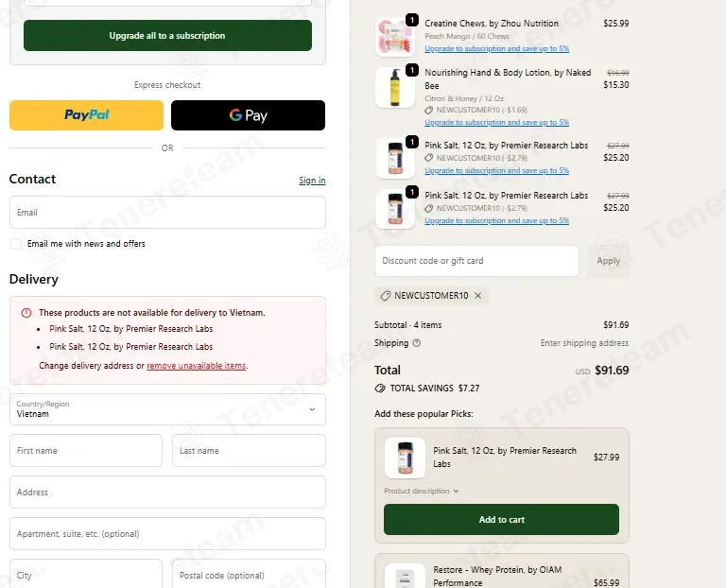Tick Email me with news and offers
Screen dimensions: 726x588
pyautogui.click(x=16, y=244)
